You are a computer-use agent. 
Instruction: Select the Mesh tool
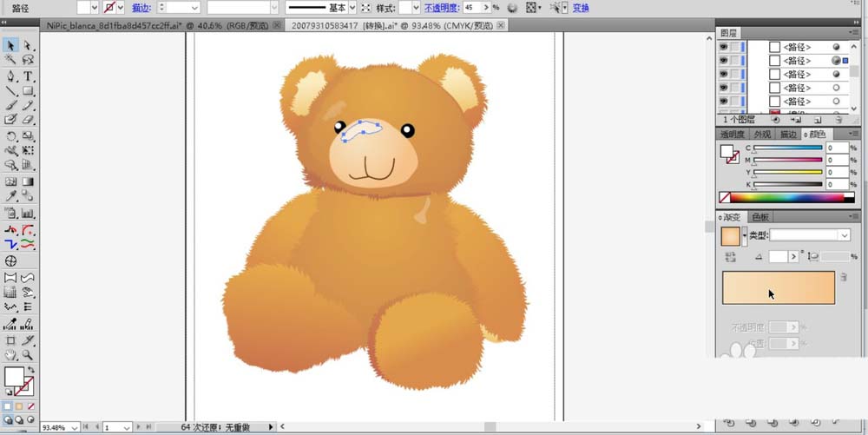pyautogui.click(x=10, y=181)
